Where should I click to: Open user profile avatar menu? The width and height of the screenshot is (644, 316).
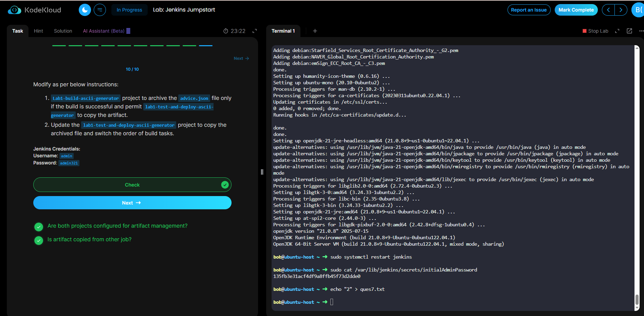click(638, 10)
